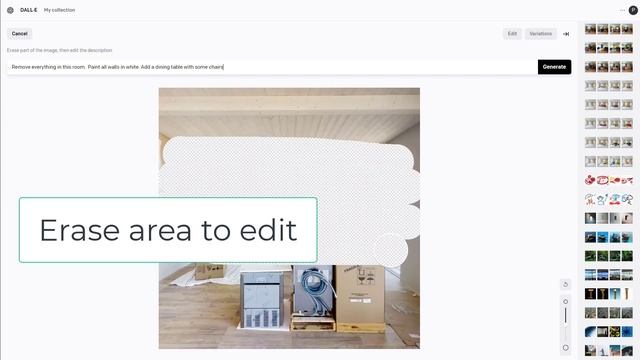Open the white column on white background thumbnail
The image size is (640, 360).
(627, 294)
